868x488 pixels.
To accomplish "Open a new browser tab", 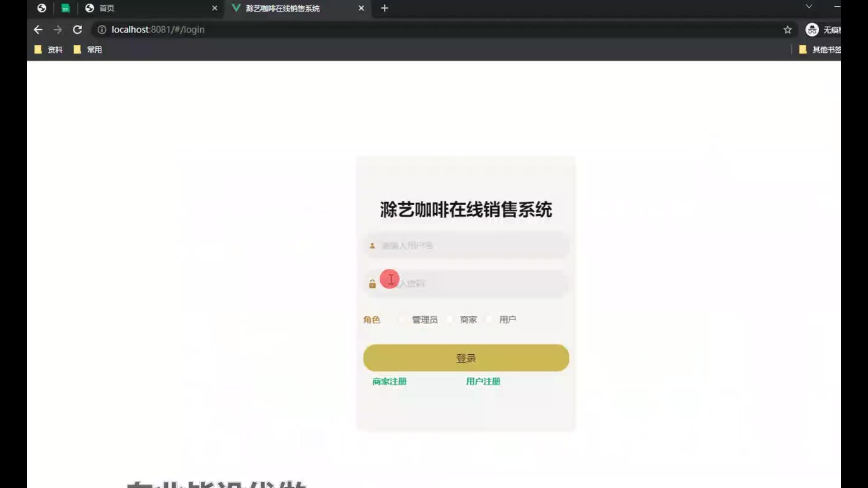I will click(385, 8).
